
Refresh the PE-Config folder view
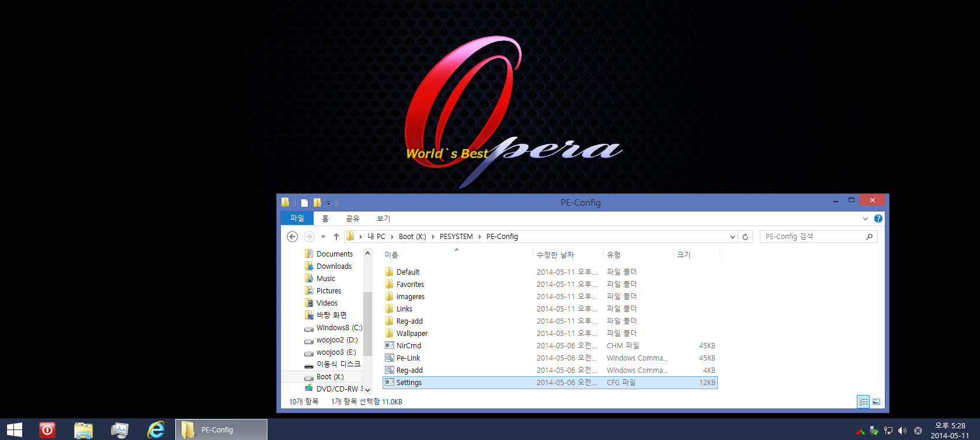(x=745, y=237)
